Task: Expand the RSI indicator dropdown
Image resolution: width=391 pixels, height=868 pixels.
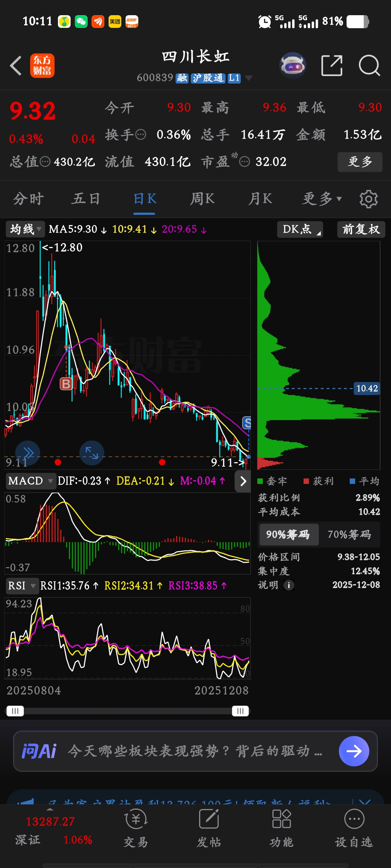Action: click(22, 586)
